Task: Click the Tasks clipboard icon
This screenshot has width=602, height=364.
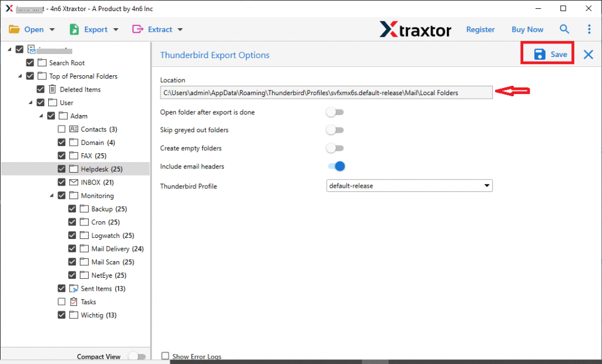Action: 73,302
